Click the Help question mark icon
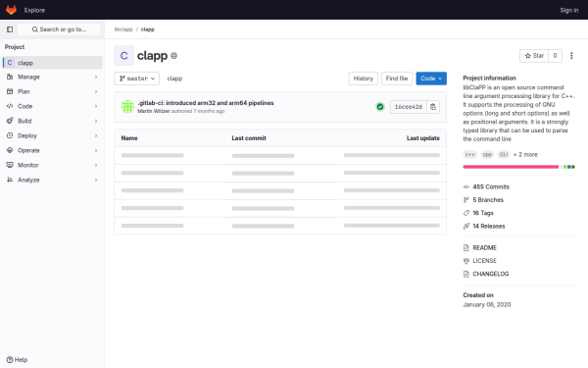The height and width of the screenshot is (368, 588). tap(10, 360)
